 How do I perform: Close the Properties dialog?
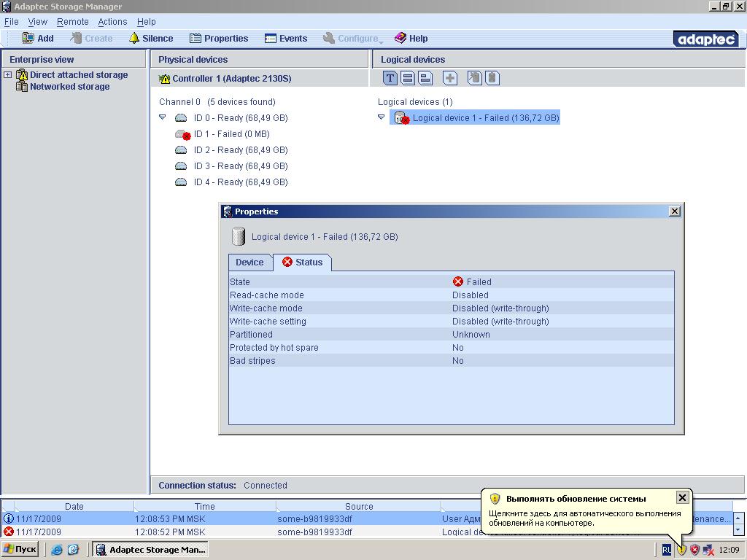click(675, 211)
